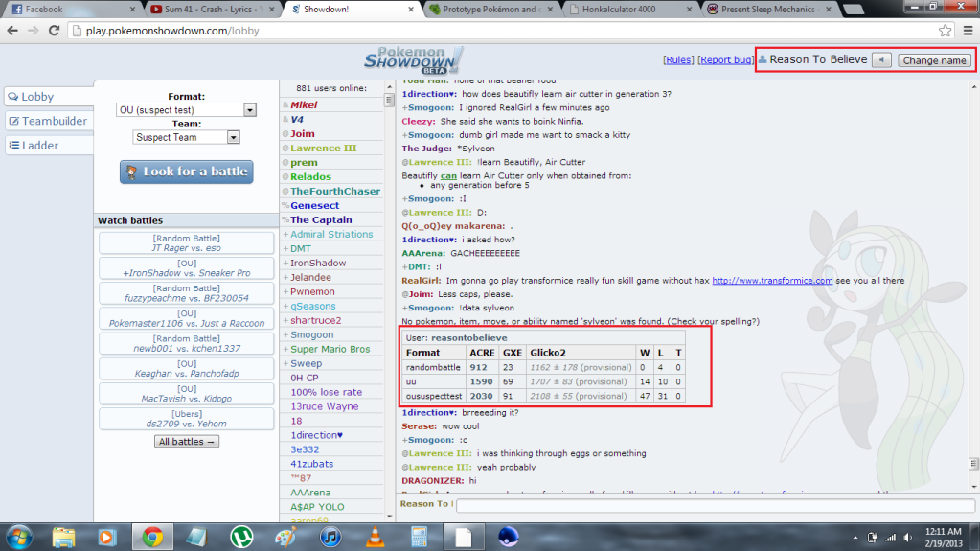Reload the Showdown page
This screenshot has height=551, width=980.
54,31
